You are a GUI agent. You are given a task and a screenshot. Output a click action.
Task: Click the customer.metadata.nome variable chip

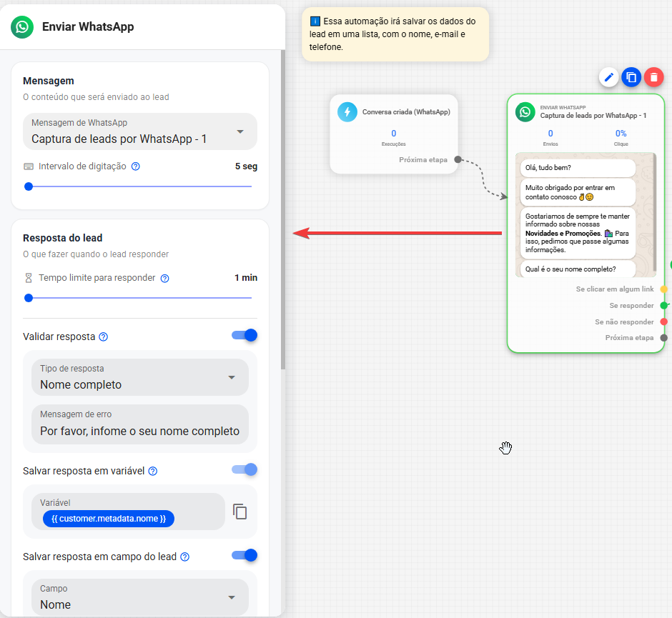[x=109, y=519]
